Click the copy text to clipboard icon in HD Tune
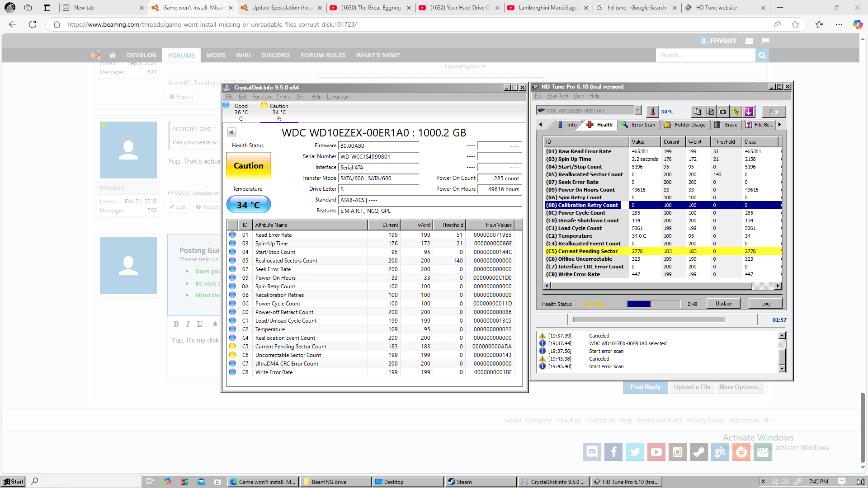868x488 pixels. [697, 111]
